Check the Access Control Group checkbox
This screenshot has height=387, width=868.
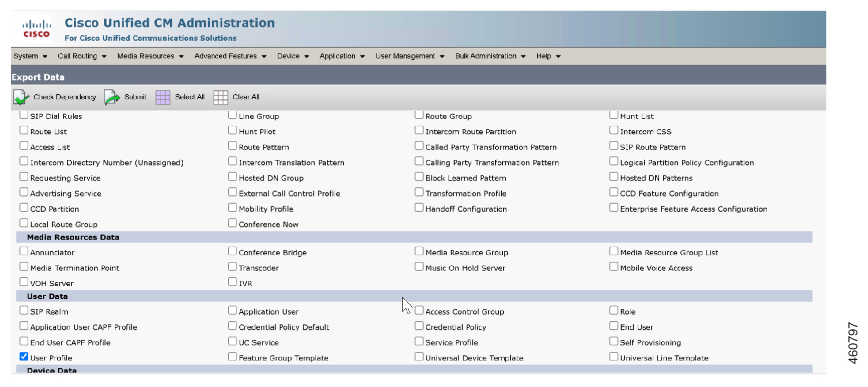point(419,310)
